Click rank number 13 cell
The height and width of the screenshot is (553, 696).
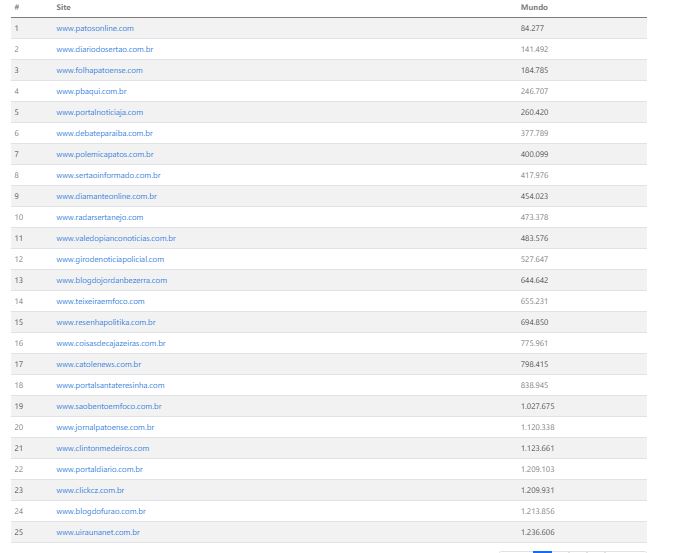coord(19,280)
